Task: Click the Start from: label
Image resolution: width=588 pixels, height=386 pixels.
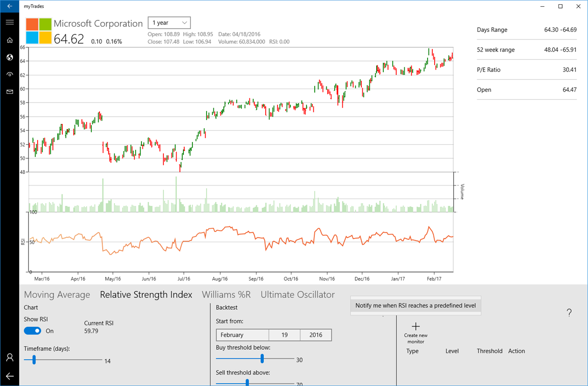Action: (x=229, y=322)
